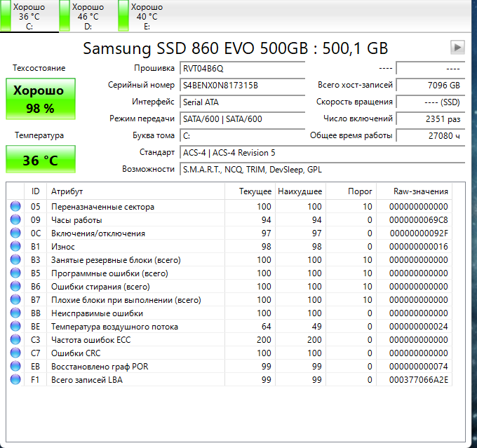Click the power-on count value 2351 раз
The image size is (477, 448).
(431, 119)
